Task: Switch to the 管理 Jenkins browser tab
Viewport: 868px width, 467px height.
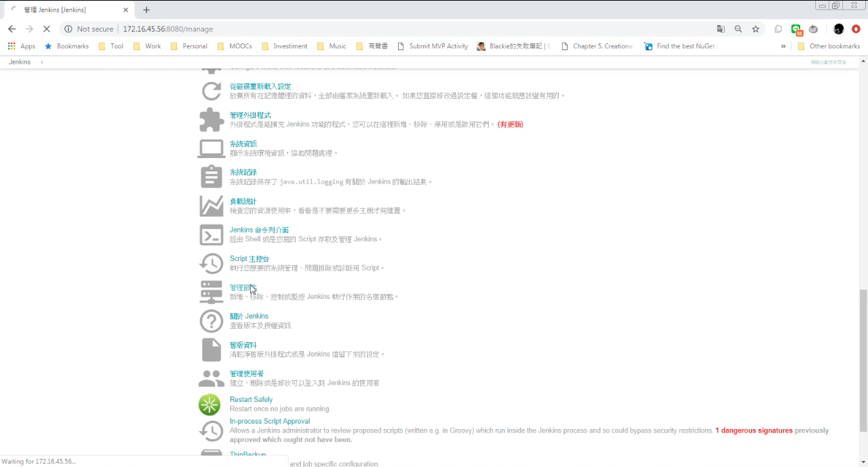Action: pyautogui.click(x=69, y=9)
